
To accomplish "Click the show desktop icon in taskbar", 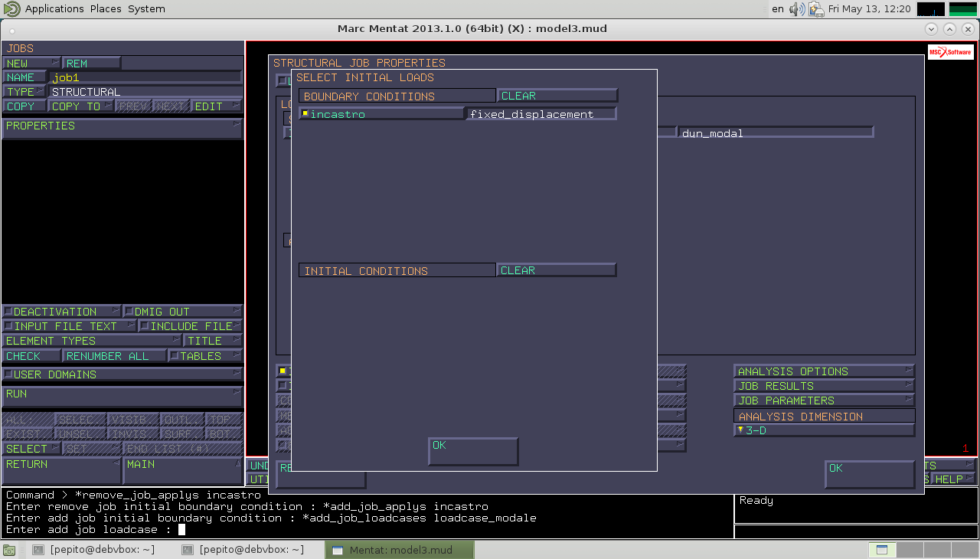I will click(x=8, y=550).
